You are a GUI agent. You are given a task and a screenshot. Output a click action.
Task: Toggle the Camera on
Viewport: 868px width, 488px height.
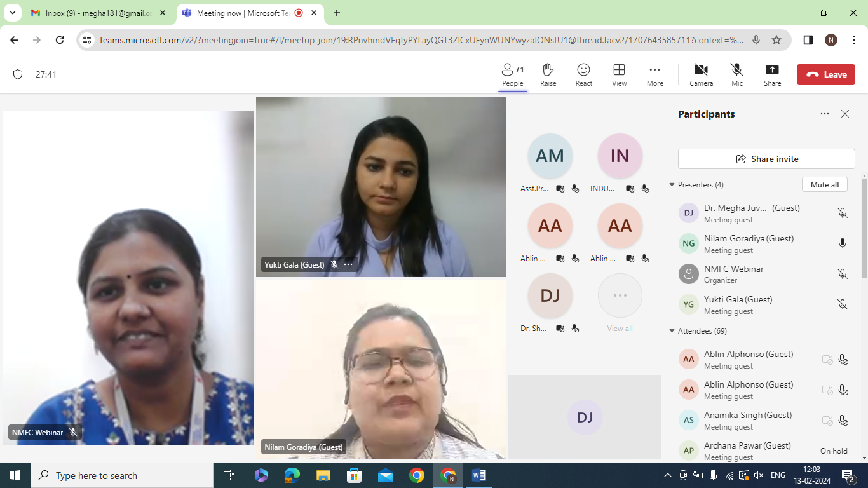coord(701,74)
